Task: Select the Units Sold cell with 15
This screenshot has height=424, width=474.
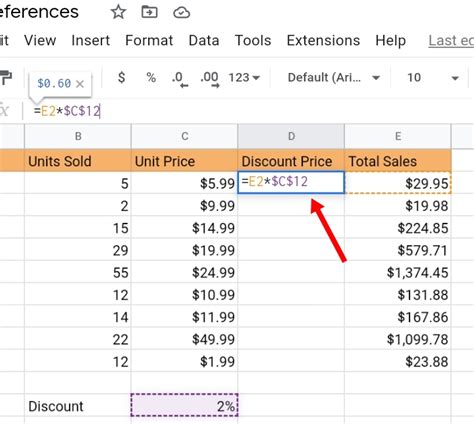Action: tap(78, 228)
